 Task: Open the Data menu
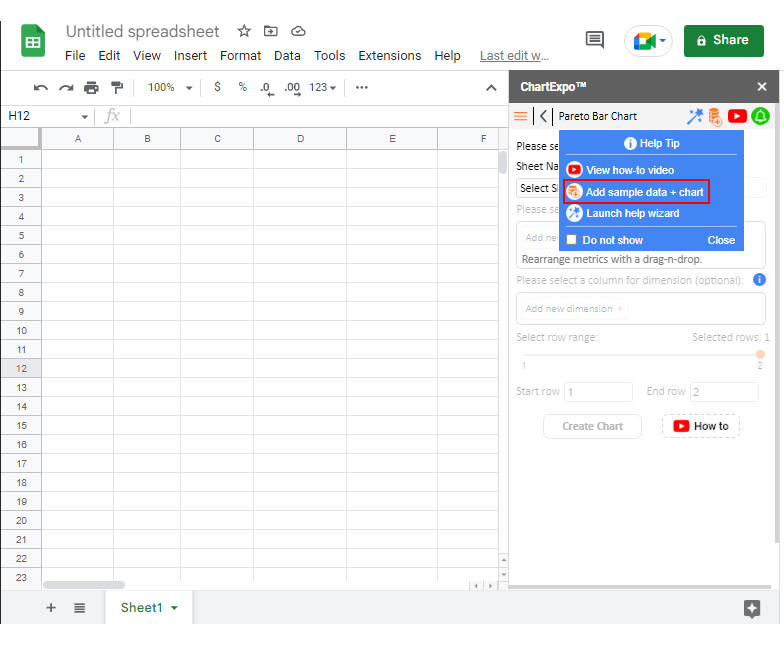point(287,56)
